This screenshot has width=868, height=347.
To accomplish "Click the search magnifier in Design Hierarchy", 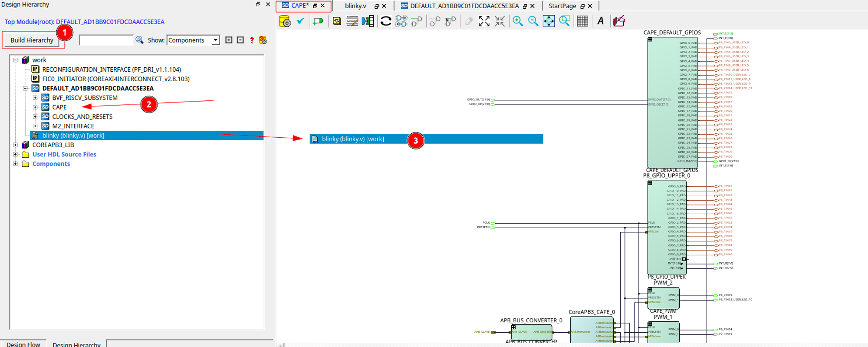I will click(139, 40).
